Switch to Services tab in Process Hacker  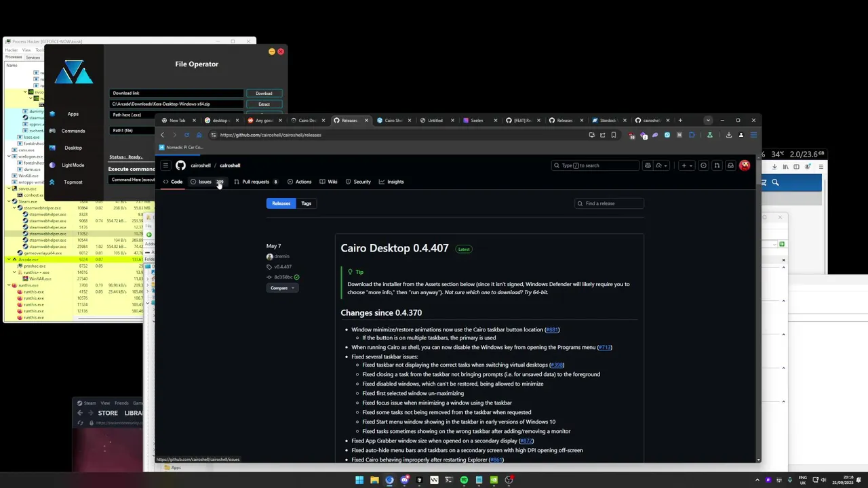(x=33, y=58)
